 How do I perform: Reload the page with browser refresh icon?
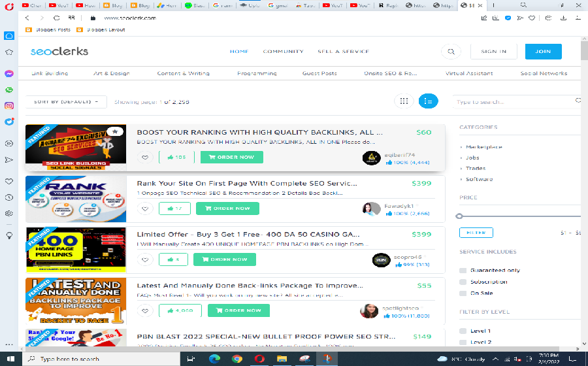tap(56, 18)
